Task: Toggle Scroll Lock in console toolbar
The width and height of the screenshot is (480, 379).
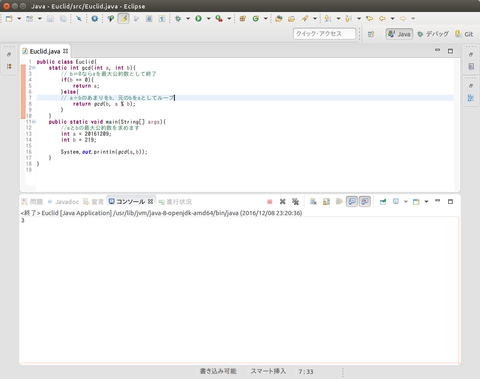Action: (x=326, y=201)
